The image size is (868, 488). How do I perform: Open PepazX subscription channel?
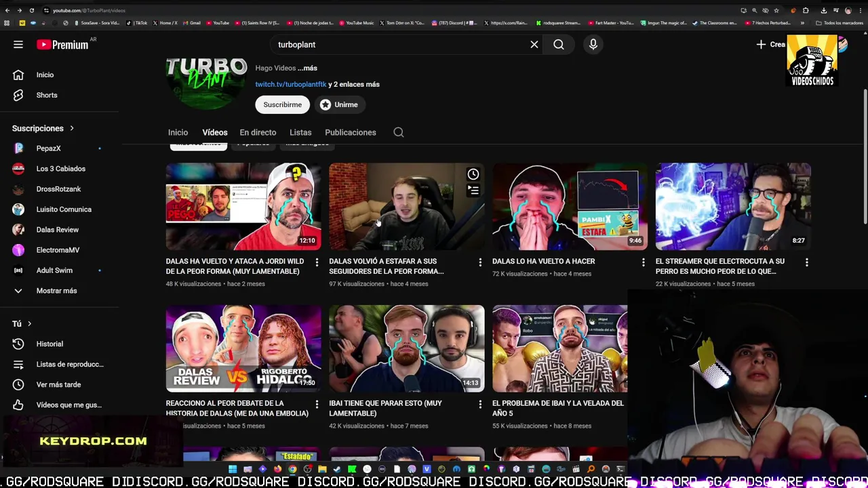click(x=48, y=148)
